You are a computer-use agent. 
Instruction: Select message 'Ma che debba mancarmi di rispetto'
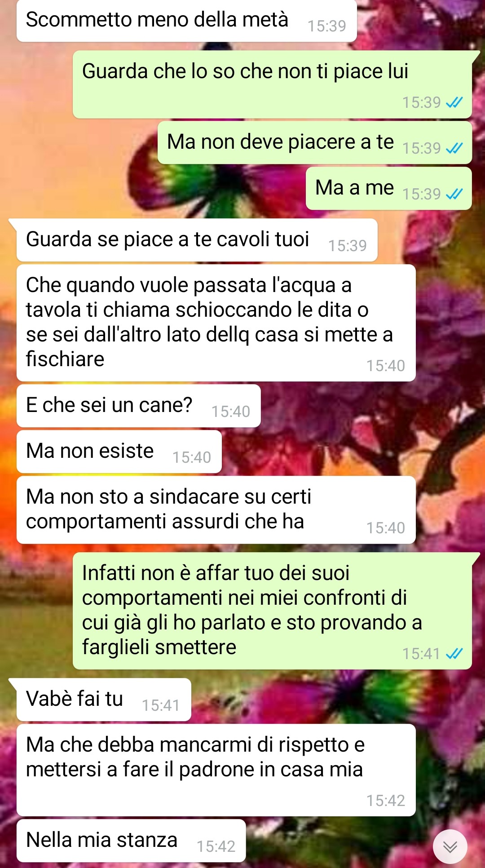coord(216,770)
